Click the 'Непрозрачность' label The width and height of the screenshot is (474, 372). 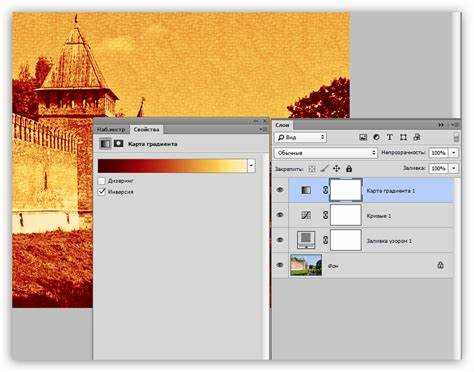403,153
